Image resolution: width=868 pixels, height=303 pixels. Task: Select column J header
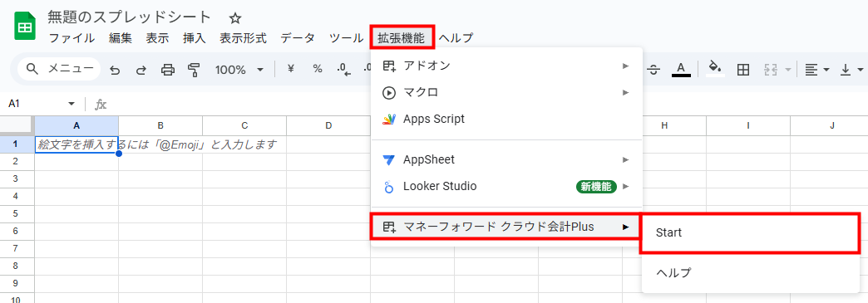pyautogui.click(x=829, y=125)
